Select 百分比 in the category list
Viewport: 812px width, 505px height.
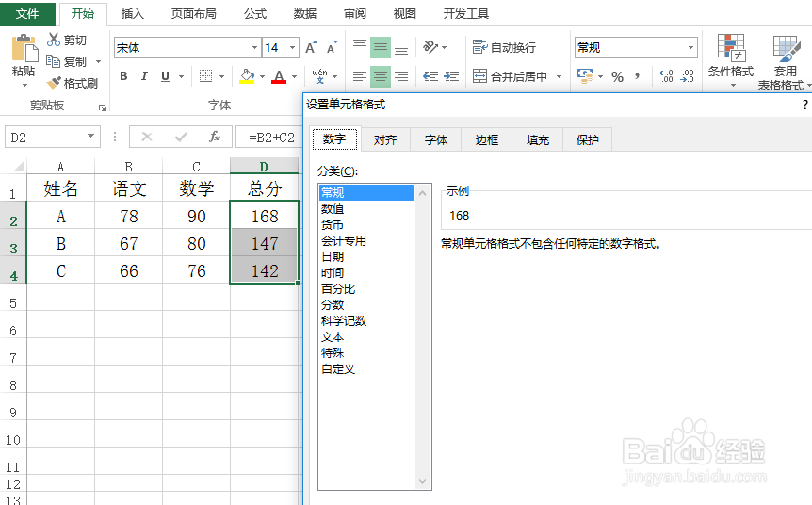coord(338,288)
